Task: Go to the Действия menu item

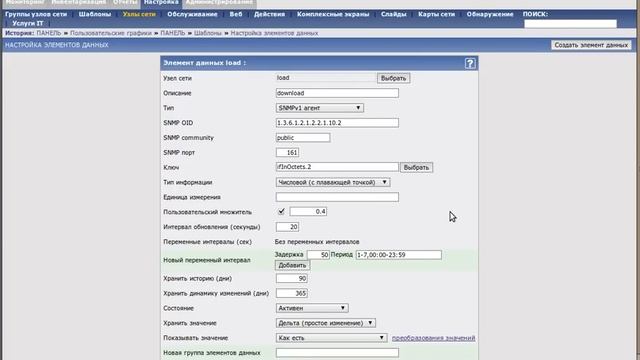Action: coord(269,14)
